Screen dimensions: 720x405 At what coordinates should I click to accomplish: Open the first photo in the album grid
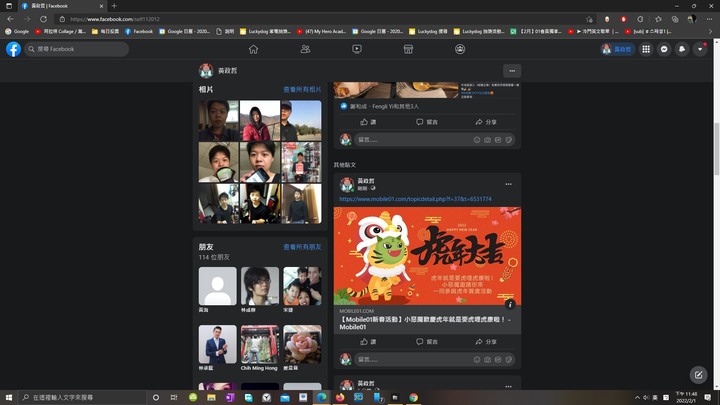click(x=219, y=120)
